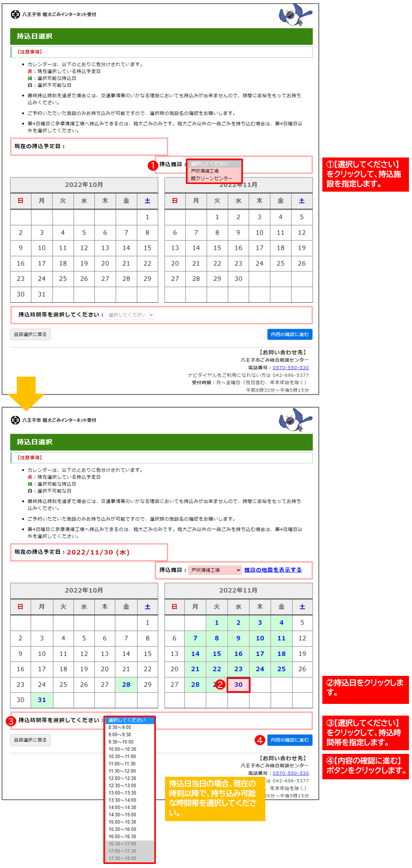The image size is (412, 868).
Task: Choose the green October 31 date cell
Action: pos(42,700)
